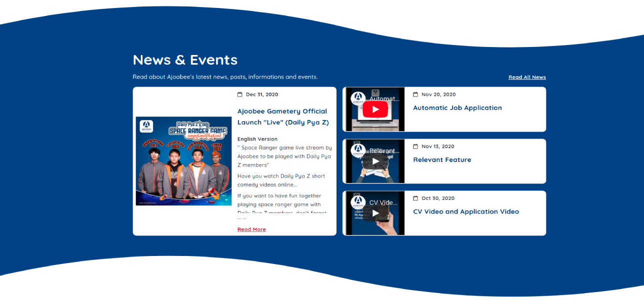Open Ajoobee Gametery Official Launch article title
The width and height of the screenshot is (644, 300).
coord(282,116)
